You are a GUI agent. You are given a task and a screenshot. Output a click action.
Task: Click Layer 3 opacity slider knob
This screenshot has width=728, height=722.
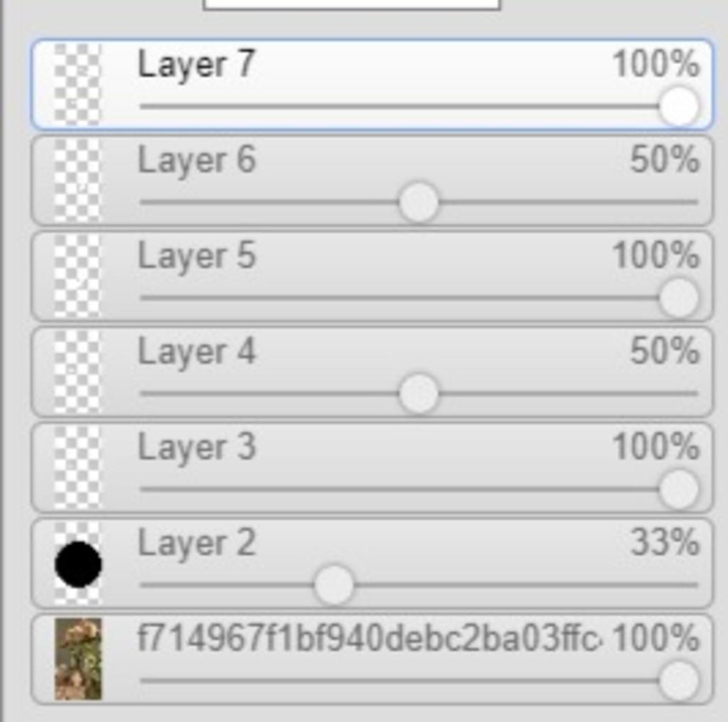[679, 490]
